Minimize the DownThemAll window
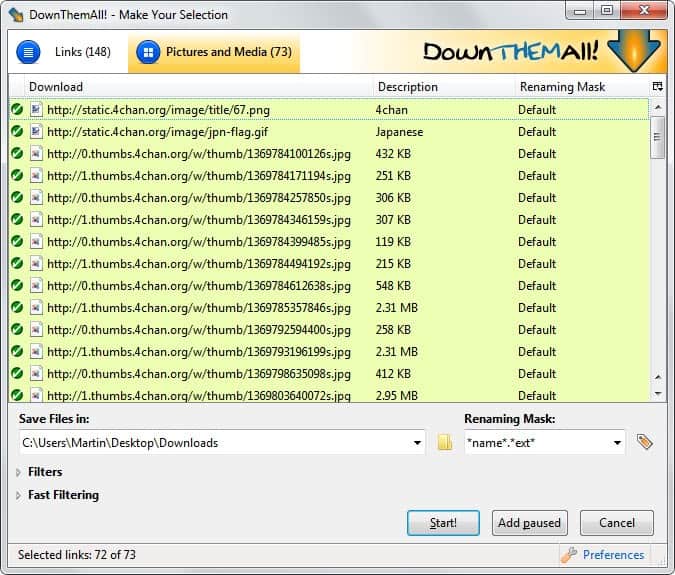675x575 pixels. 580,10
